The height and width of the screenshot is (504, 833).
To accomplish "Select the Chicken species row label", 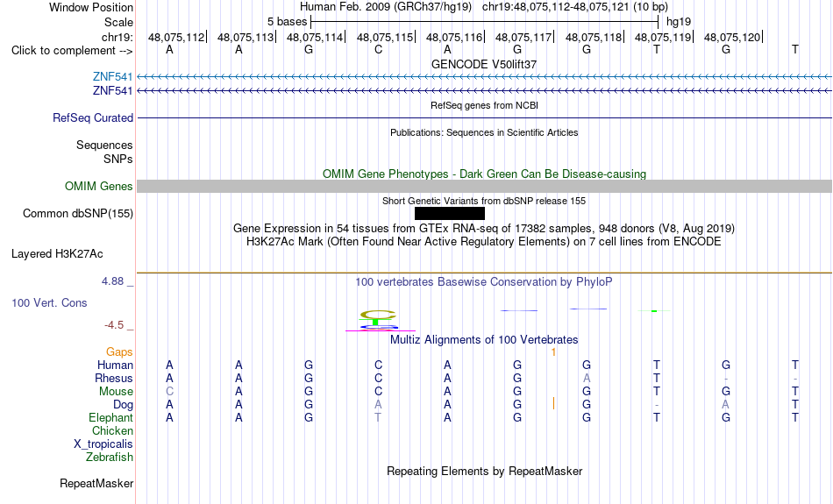I will tap(112, 430).
